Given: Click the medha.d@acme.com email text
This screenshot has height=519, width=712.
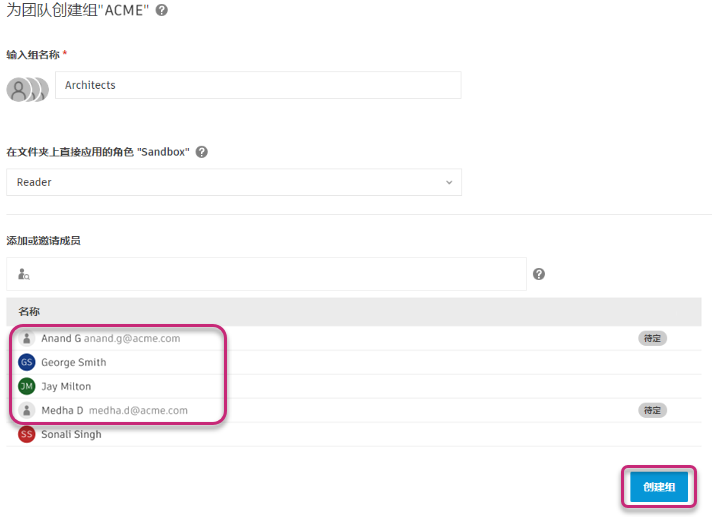Looking at the screenshot, I should tap(138, 410).
